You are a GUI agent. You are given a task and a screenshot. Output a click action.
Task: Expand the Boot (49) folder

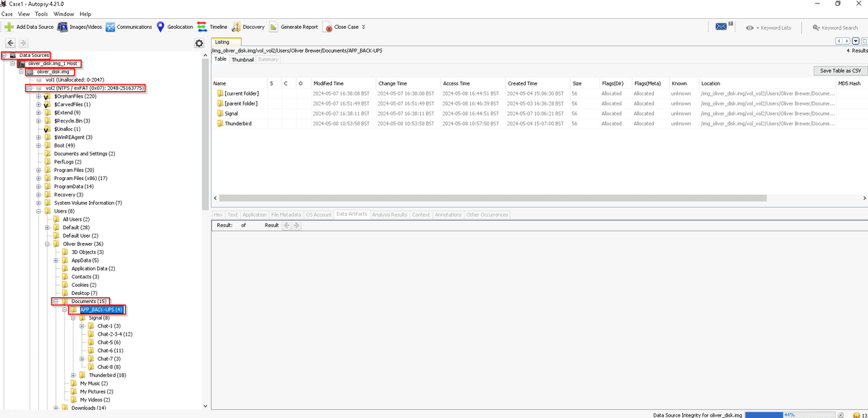pyautogui.click(x=38, y=145)
